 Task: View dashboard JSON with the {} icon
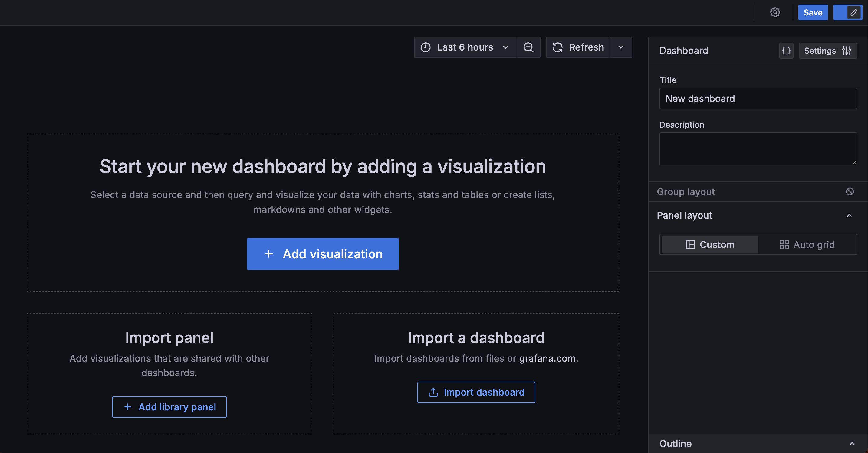786,51
